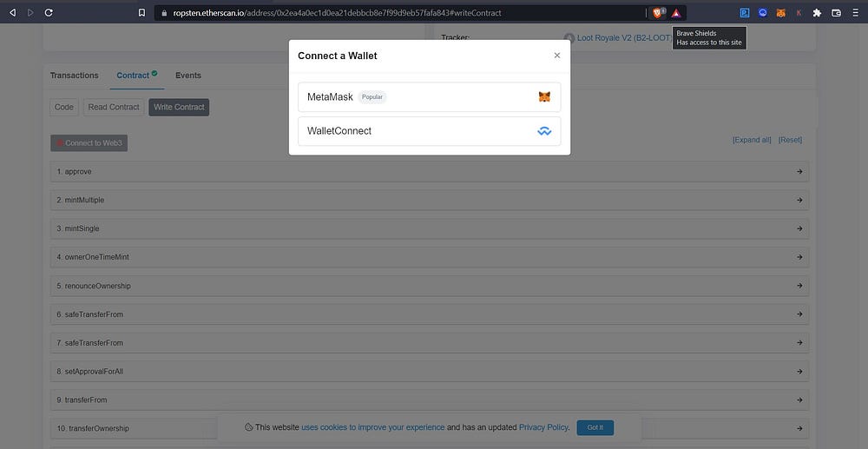Expand the 5. renounceOwnership function
Image resolution: width=868 pixels, height=449 pixels.
click(430, 286)
